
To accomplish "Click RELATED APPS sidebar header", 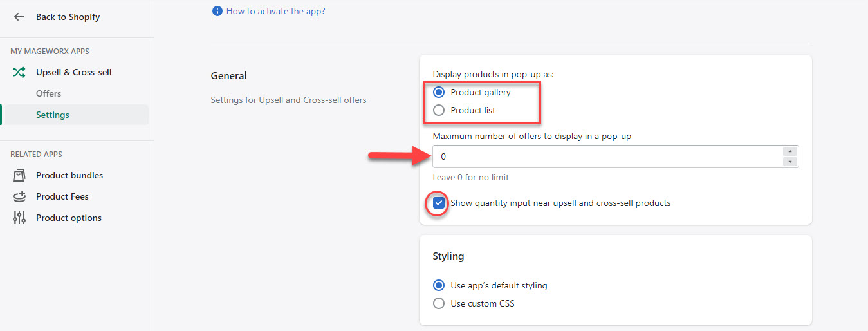I will click(36, 154).
